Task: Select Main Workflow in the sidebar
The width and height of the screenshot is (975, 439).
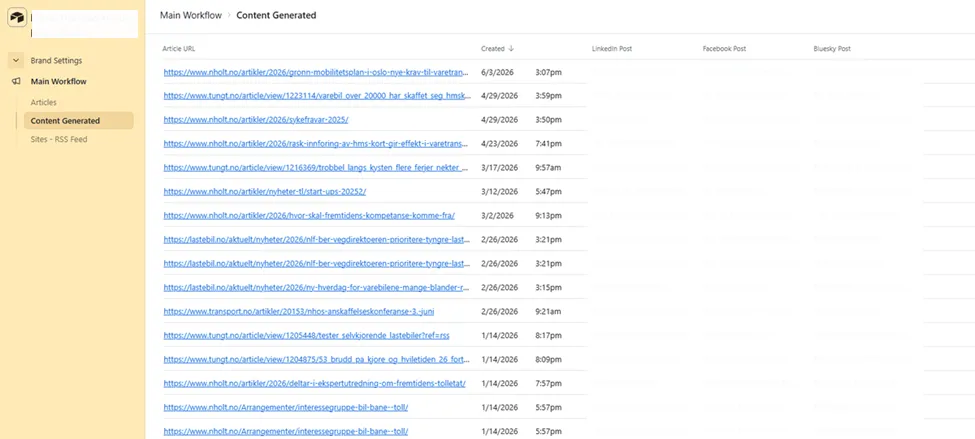Action: click(58, 81)
